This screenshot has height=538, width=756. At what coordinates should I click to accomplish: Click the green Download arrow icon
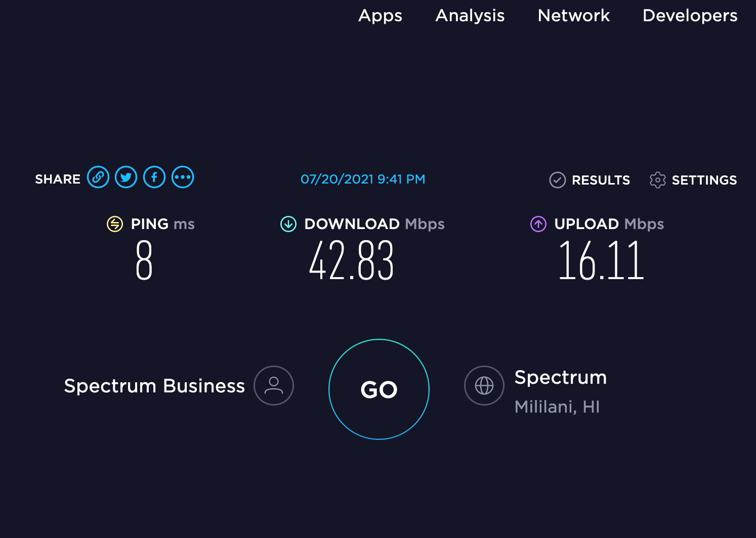pos(287,223)
